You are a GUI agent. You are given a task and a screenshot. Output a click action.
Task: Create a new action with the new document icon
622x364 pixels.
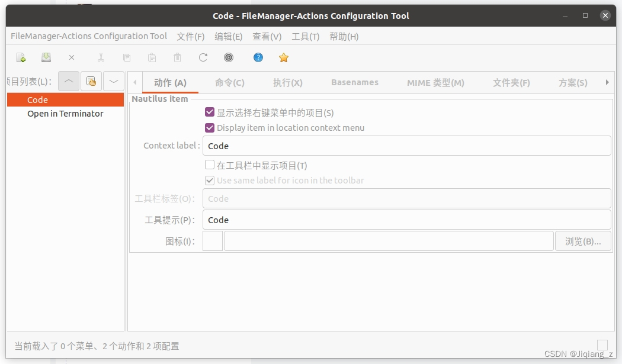pos(21,57)
